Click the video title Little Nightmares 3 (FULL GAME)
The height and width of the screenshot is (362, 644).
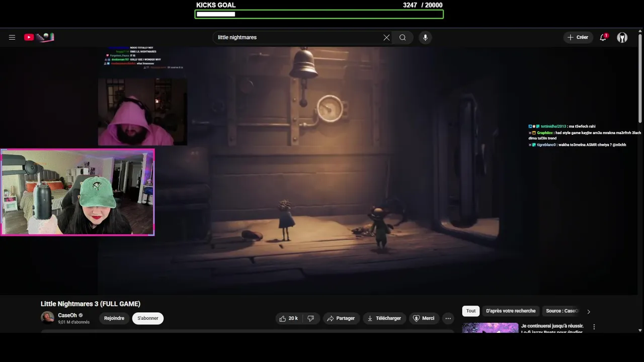click(x=91, y=304)
